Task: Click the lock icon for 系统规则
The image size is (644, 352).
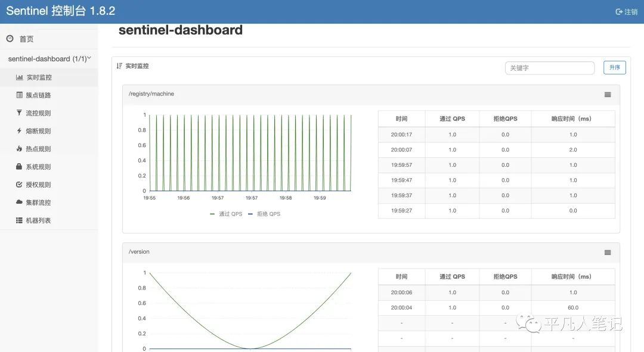Action: (19, 166)
